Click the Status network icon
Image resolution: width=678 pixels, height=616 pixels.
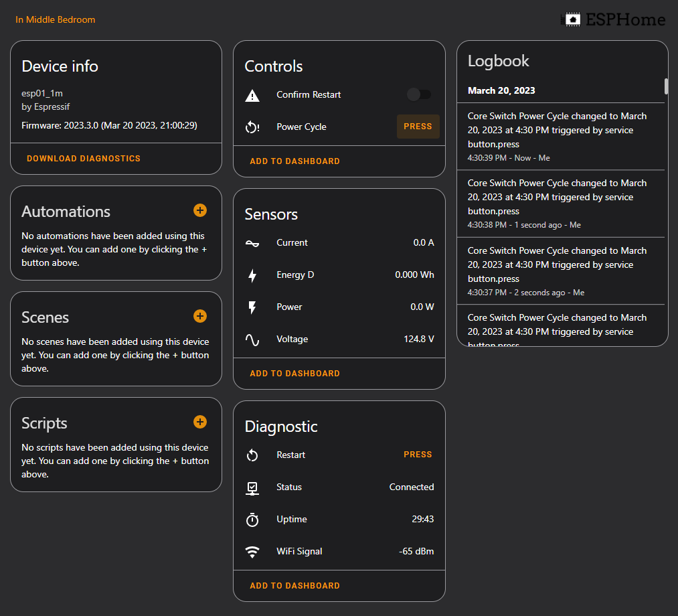click(x=252, y=487)
